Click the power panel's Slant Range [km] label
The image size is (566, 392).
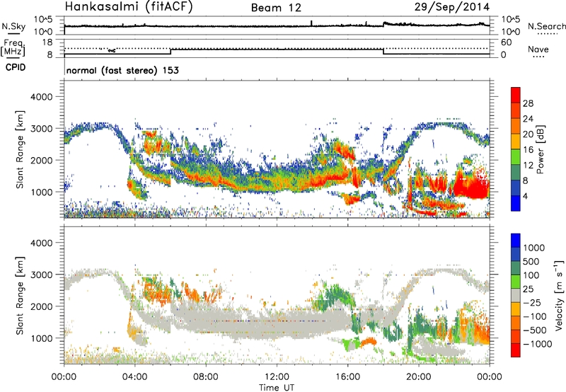(x=20, y=149)
